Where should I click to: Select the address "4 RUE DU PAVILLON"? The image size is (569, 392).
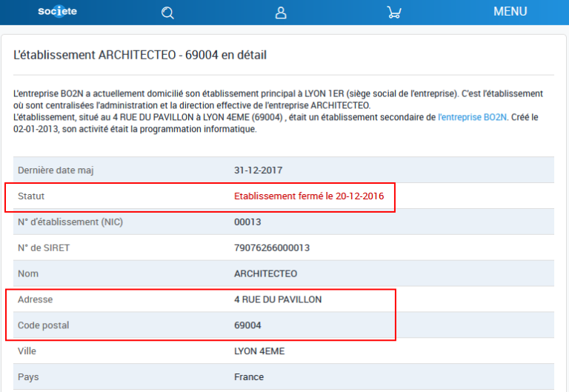coord(278,299)
